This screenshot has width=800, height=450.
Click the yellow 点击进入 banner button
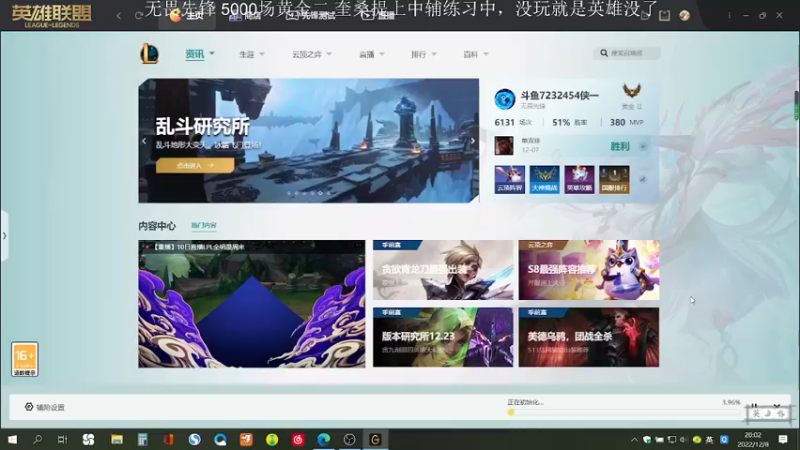195,165
